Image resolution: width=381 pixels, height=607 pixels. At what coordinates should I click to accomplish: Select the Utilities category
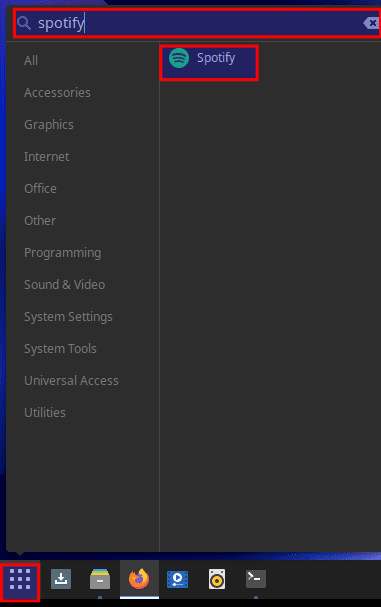coord(45,413)
